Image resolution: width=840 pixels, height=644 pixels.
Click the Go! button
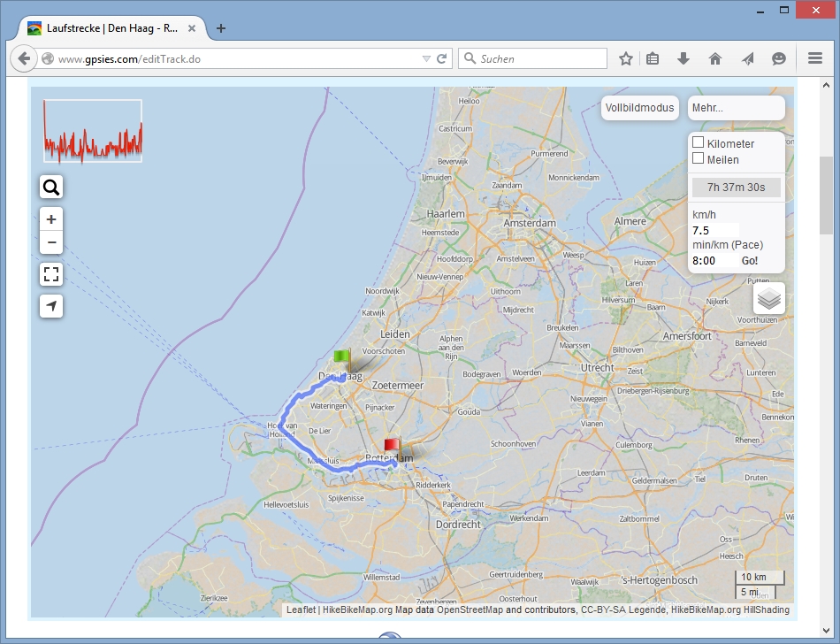point(750,261)
